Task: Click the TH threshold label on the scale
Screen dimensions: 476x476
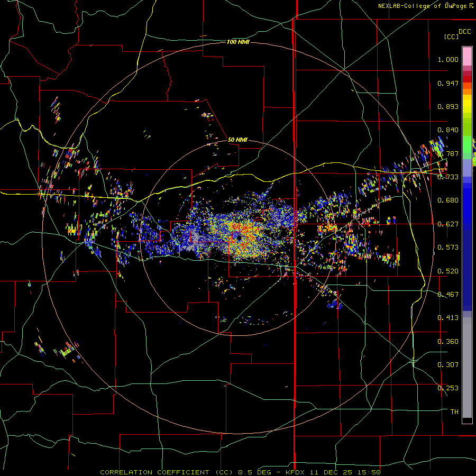Action: tap(454, 412)
